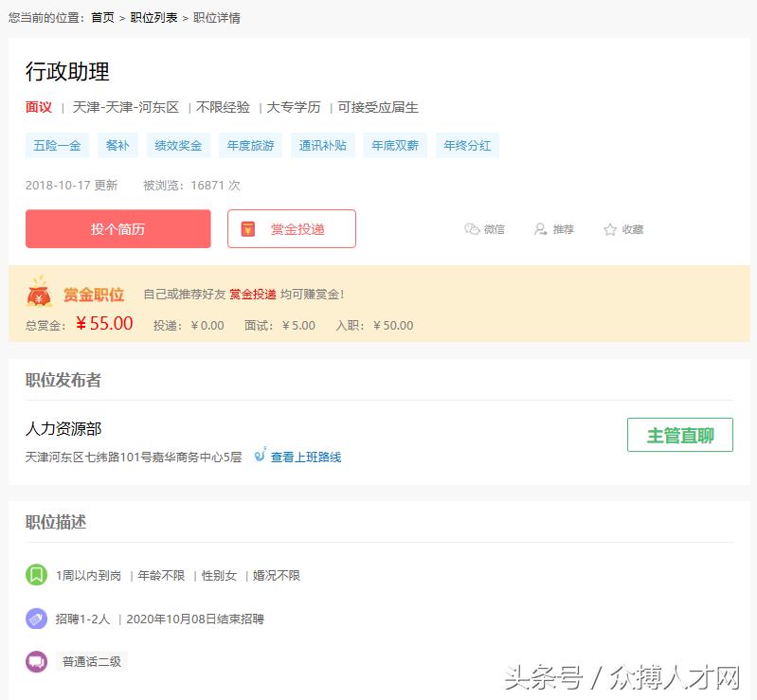Click the 职位详情 breadcrumb text
Image resolution: width=757 pixels, height=700 pixels.
click(x=216, y=18)
